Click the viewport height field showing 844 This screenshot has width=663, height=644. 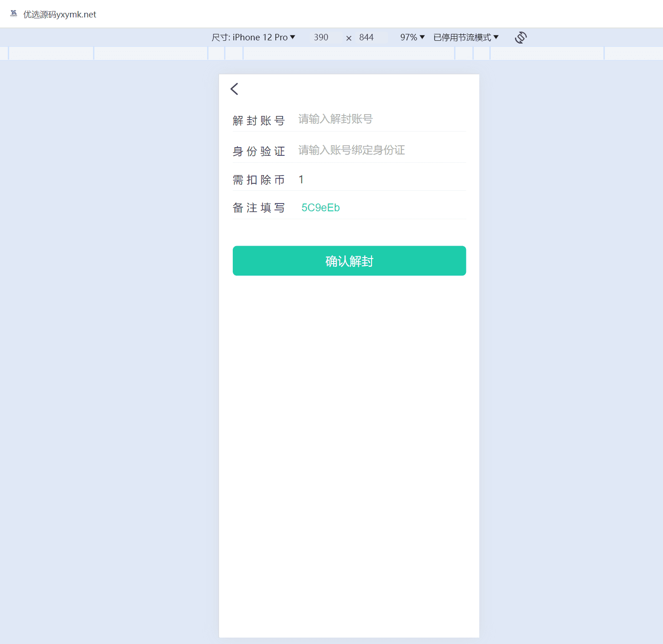(x=367, y=38)
